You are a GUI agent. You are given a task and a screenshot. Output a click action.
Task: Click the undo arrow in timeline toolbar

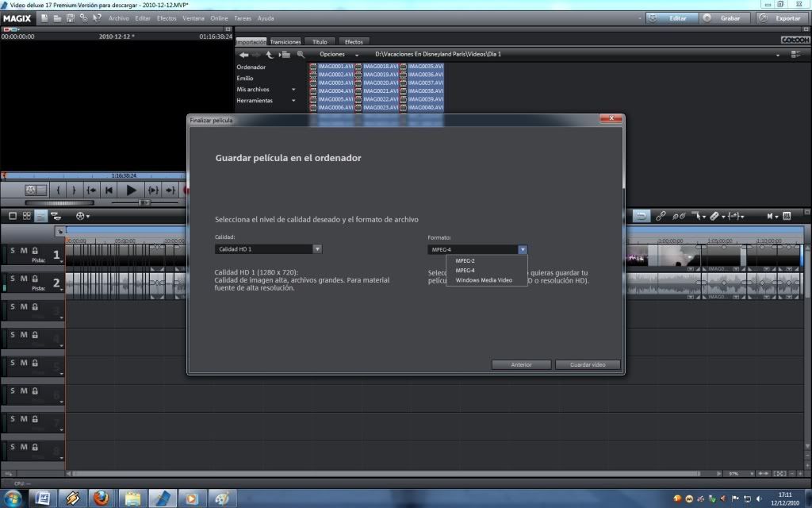pos(641,216)
